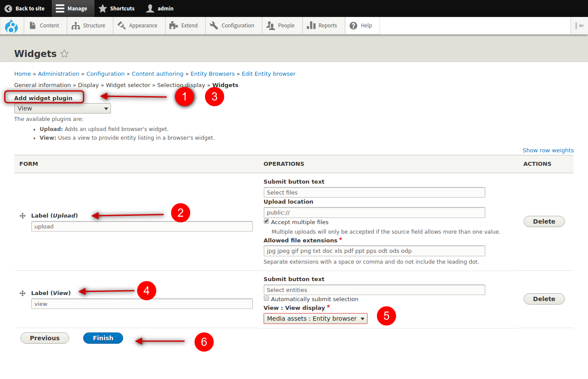Expand the View display dropdown
This screenshot has width=588, height=379.
coord(315,319)
